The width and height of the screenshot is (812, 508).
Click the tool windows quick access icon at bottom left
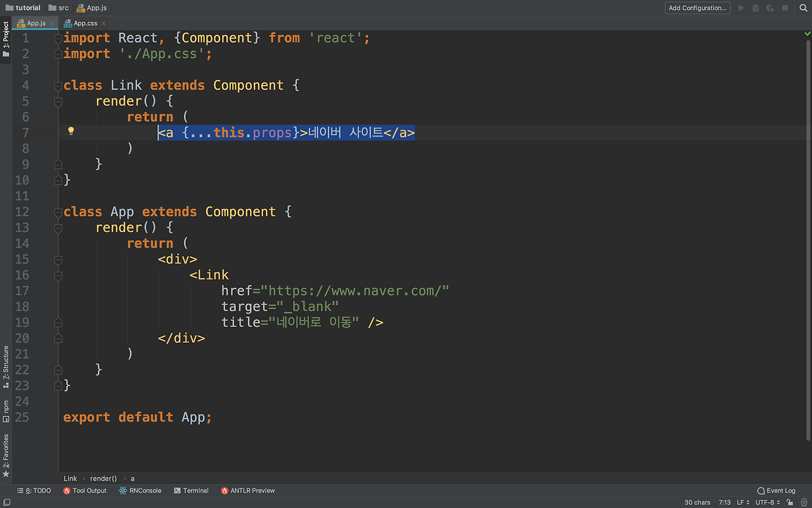click(x=6, y=502)
